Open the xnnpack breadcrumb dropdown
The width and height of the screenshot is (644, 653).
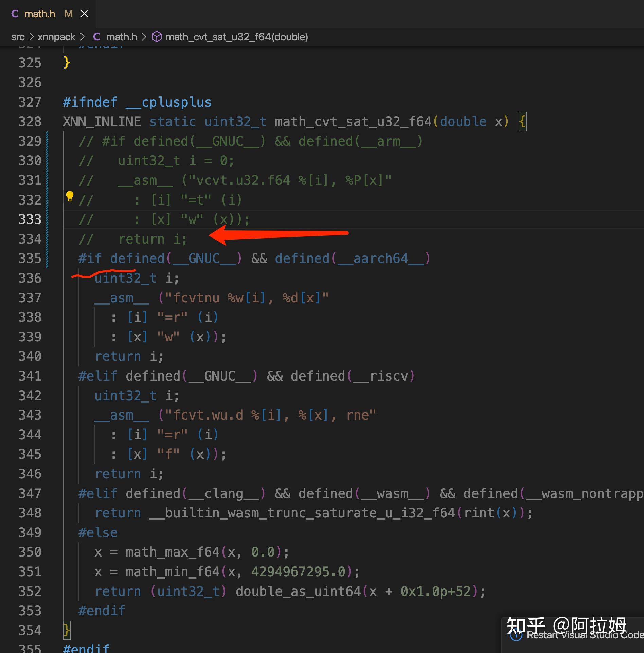click(x=56, y=37)
